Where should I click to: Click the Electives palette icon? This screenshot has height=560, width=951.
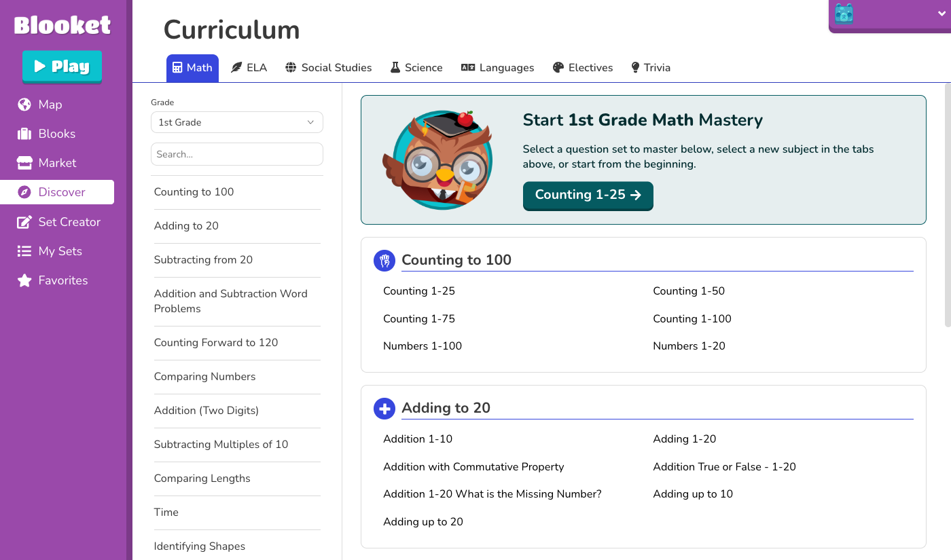558,67
